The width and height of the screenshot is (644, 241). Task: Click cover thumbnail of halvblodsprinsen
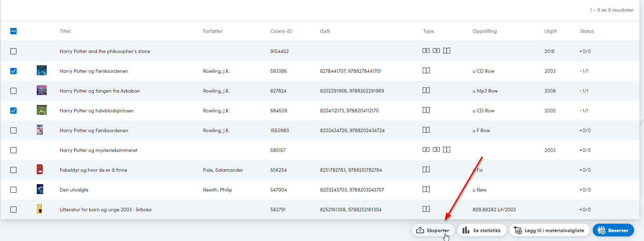point(42,110)
